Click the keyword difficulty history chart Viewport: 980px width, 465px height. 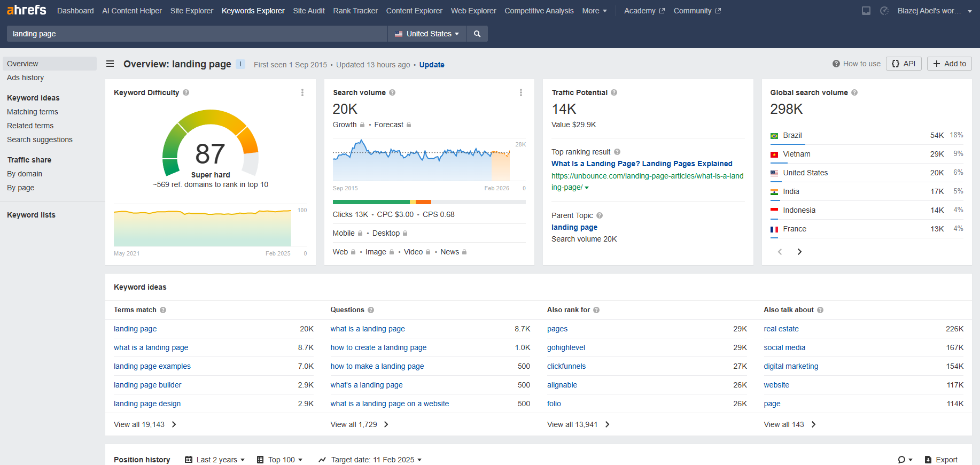203,228
